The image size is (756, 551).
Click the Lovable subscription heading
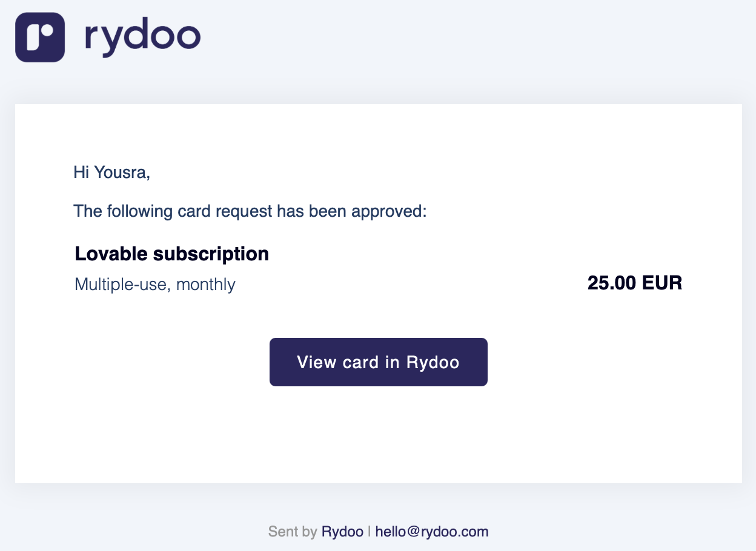click(x=171, y=254)
